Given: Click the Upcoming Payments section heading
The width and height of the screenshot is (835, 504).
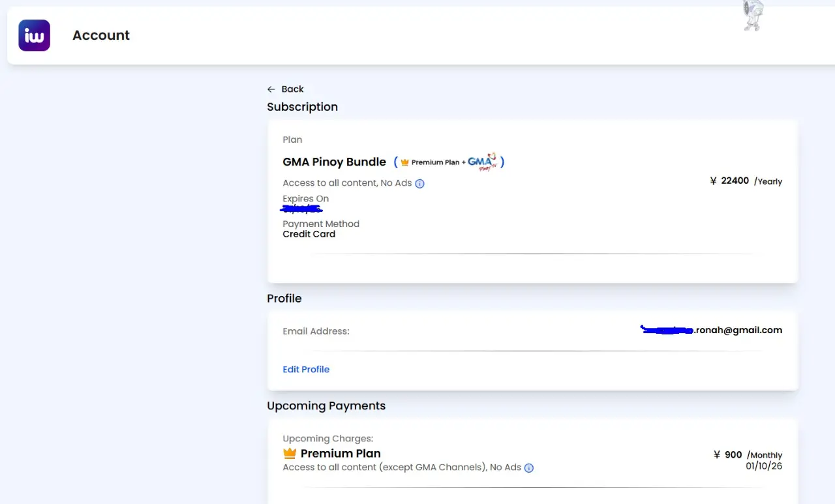Looking at the screenshot, I should [x=326, y=406].
